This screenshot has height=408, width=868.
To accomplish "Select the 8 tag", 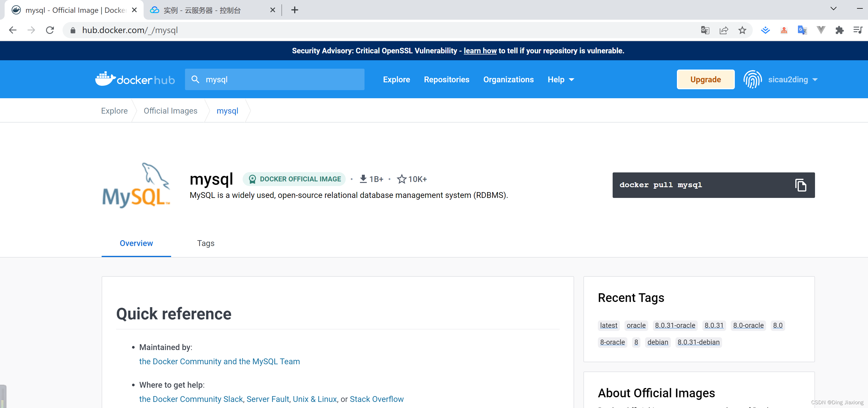I will [x=636, y=342].
